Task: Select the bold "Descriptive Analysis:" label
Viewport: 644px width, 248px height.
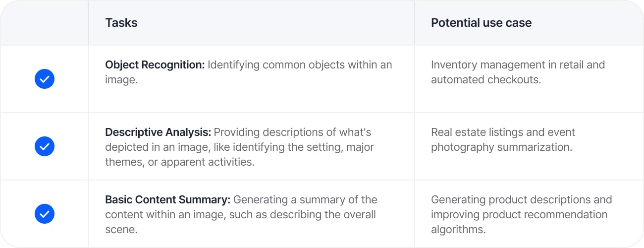Action: click(158, 132)
